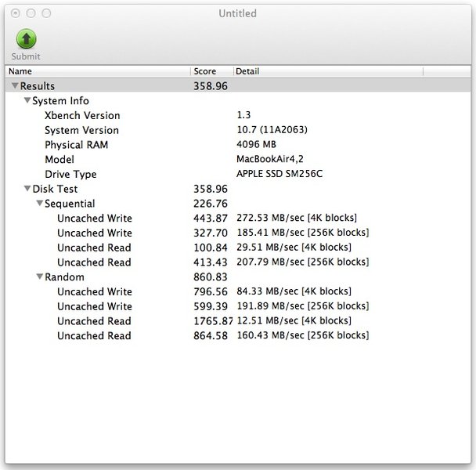Collapse the Random results group
The width and height of the screenshot is (476, 470).
pos(39,277)
